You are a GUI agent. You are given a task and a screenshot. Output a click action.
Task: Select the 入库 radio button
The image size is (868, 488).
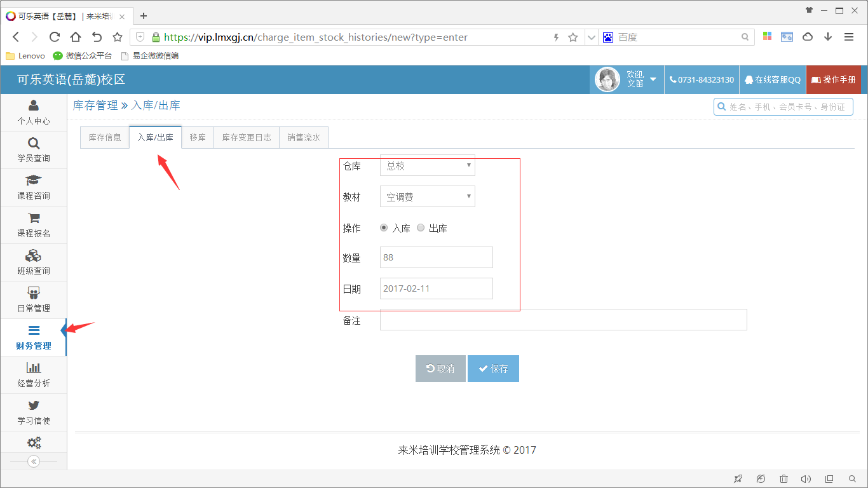(x=384, y=227)
